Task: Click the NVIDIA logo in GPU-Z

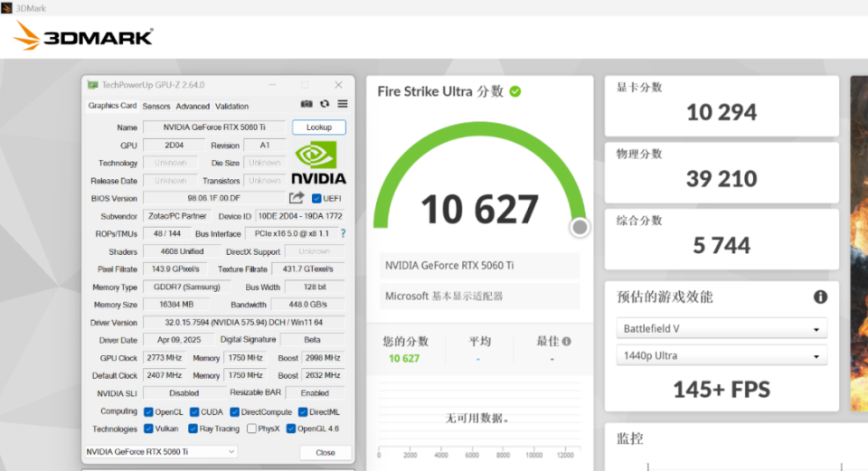Action: pyautogui.click(x=318, y=163)
